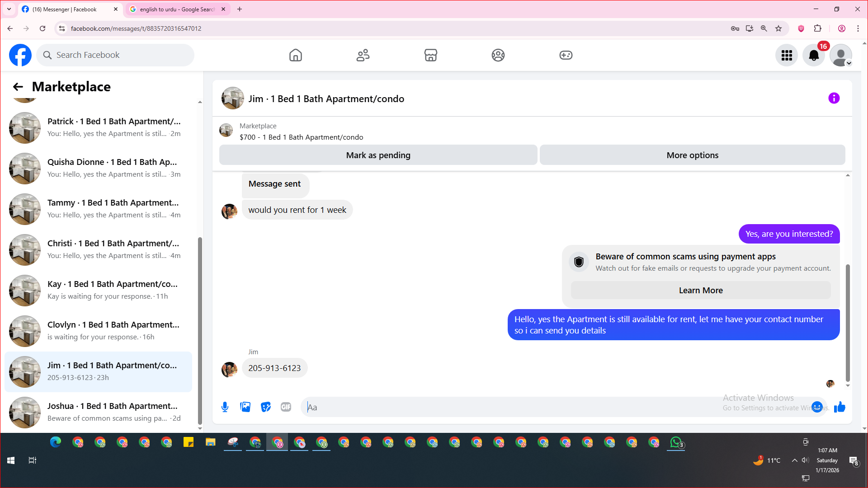Click Learn More on scam warning
Viewport: 868px width, 488px height.
[700, 290]
